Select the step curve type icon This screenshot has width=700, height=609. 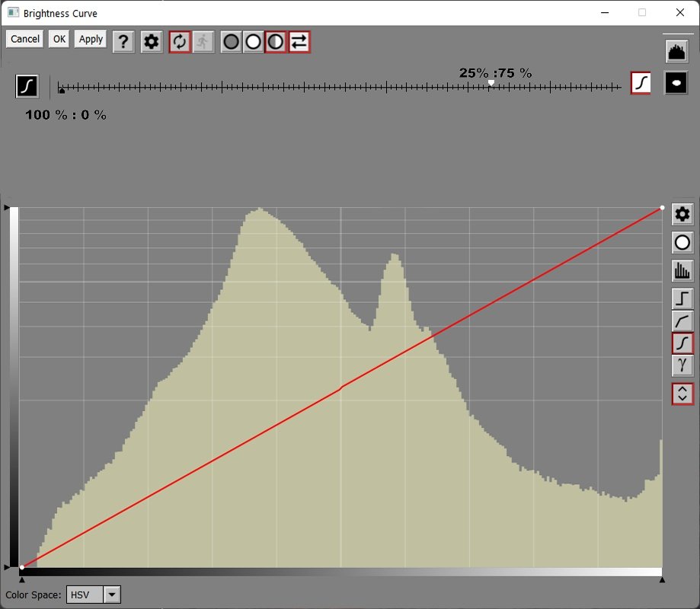682,298
